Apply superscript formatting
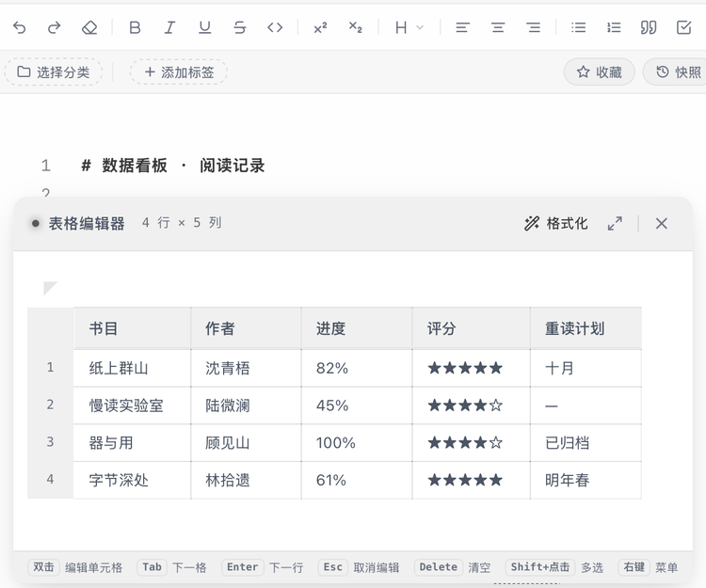 click(320, 28)
